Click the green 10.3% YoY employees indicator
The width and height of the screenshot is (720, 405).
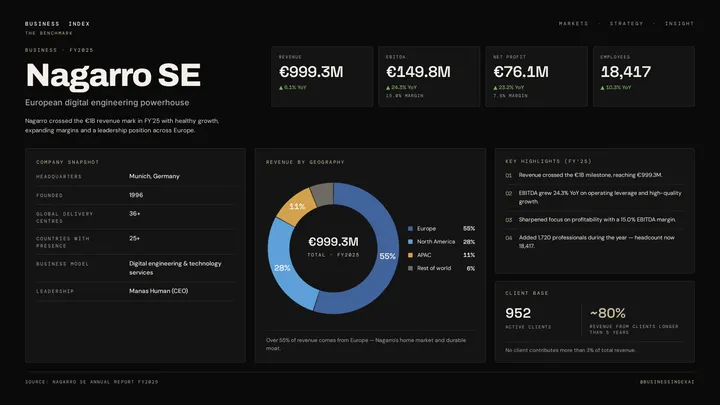[x=616, y=87]
